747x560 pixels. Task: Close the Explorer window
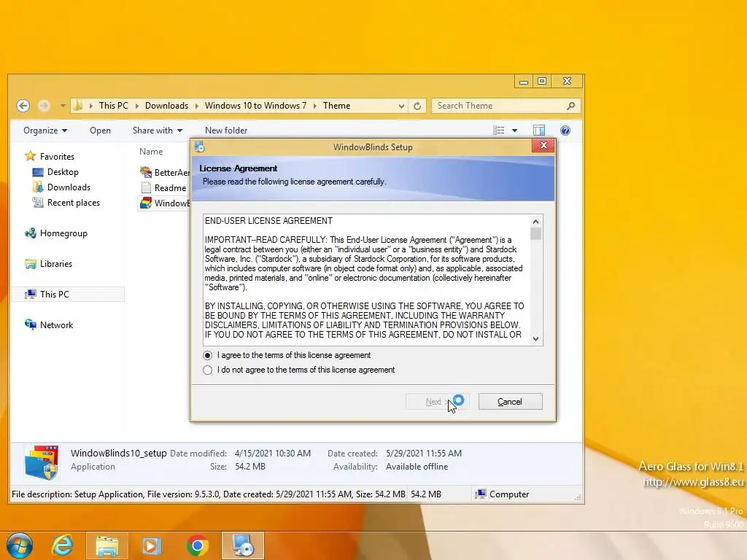click(567, 82)
